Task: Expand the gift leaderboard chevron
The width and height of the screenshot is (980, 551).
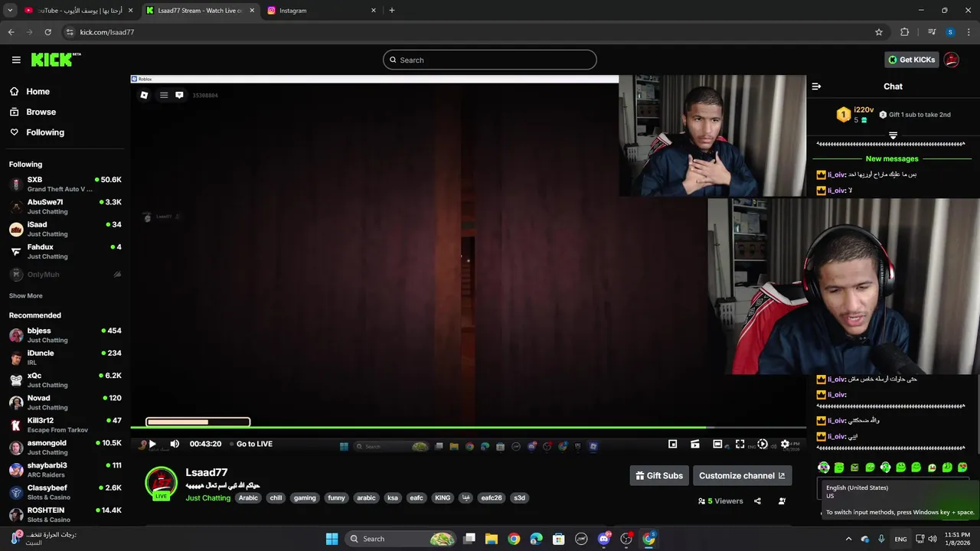Action: pyautogui.click(x=893, y=135)
